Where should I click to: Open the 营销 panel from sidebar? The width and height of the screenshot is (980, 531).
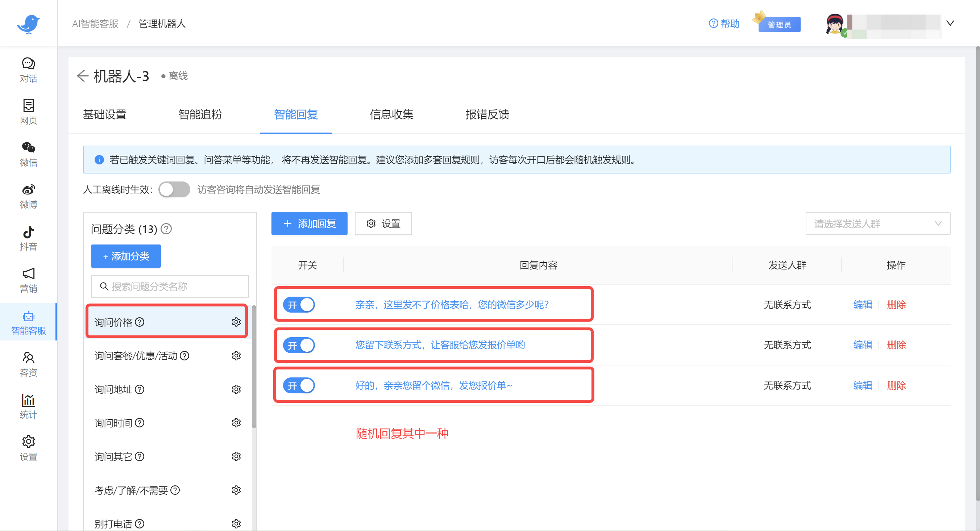coord(28,280)
